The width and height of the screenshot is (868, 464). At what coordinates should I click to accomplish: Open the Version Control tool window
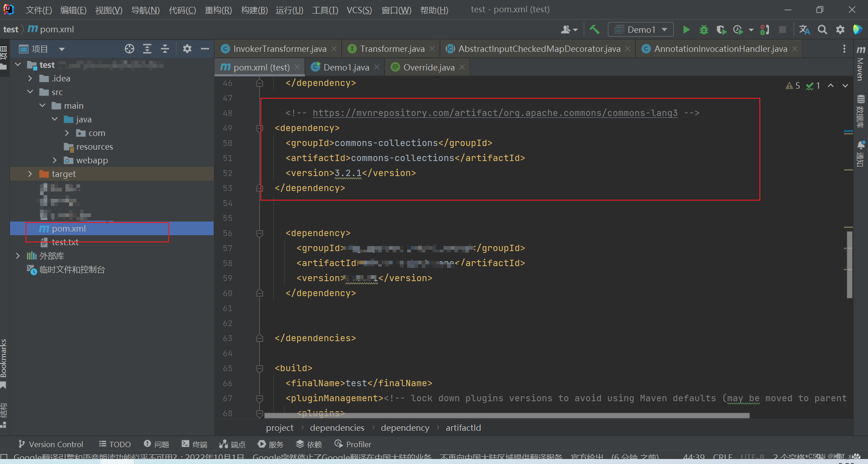point(50,444)
